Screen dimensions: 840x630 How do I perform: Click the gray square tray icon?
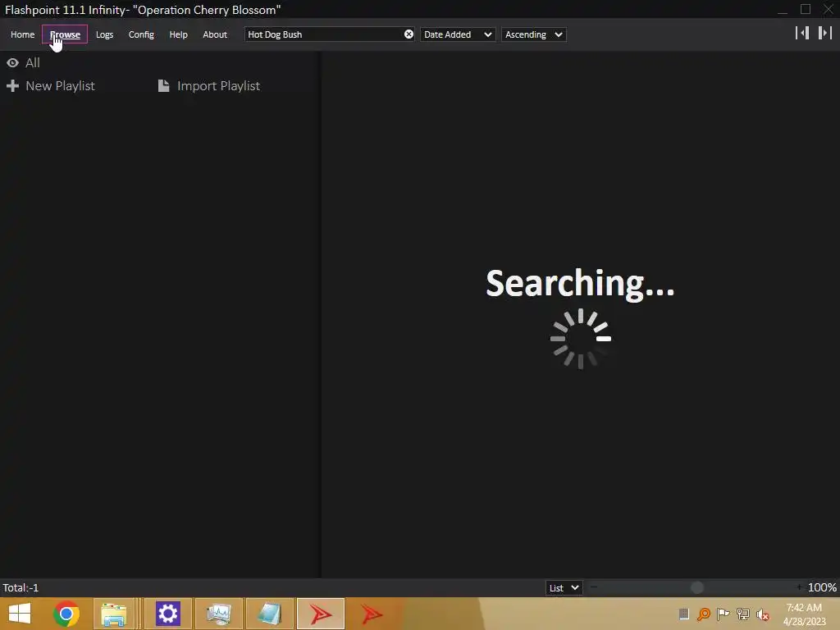[684, 614]
